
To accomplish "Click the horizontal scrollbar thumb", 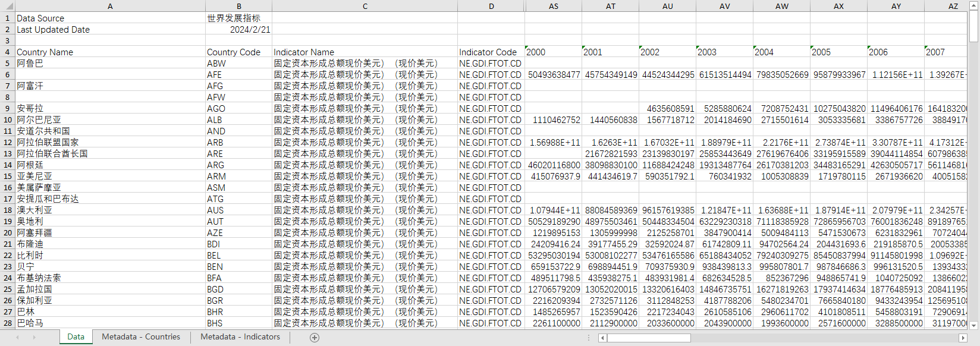I will pyautogui.click(x=649, y=338).
